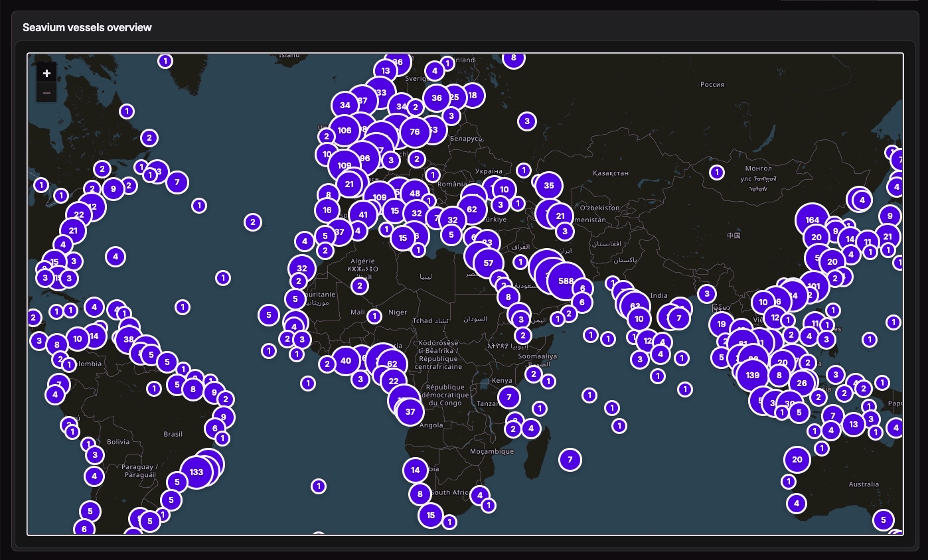
Task: Click the 3 cluster below Россия label
Action: pos(526,121)
